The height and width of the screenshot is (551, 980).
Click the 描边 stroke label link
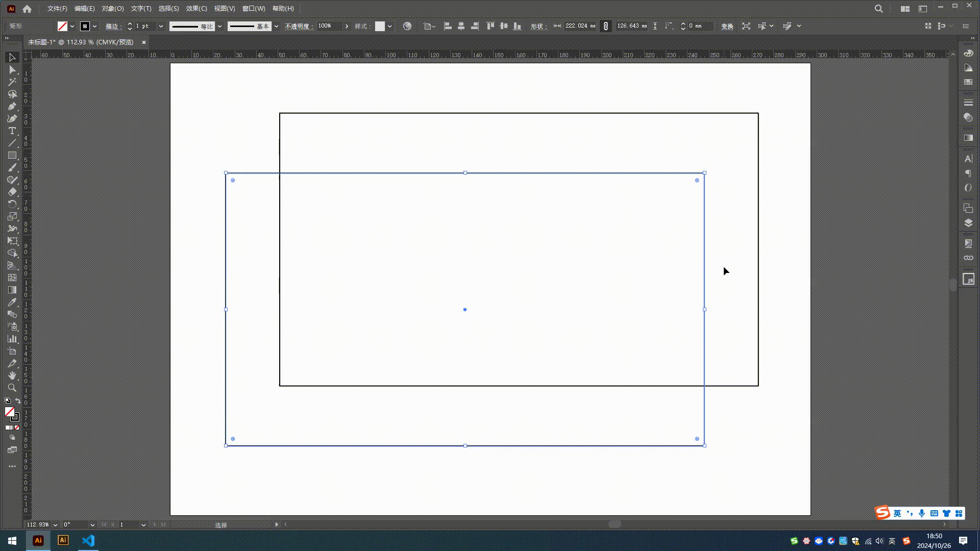pyautogui.click(x=113, y=26)
